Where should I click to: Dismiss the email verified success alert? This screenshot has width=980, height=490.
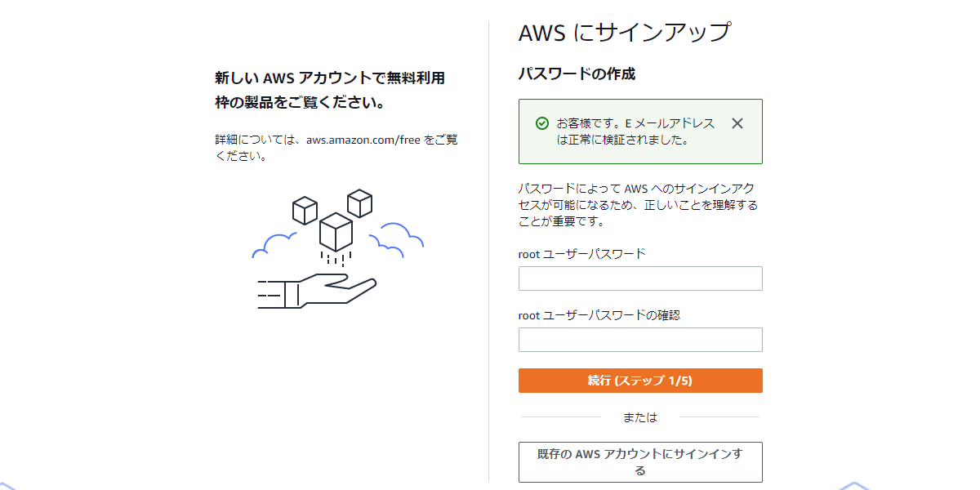click(x=737, y=123)
